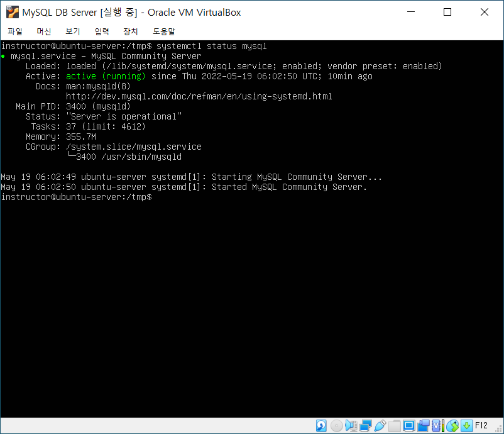Open the 입력 menu
The width and height of the screenshot is (504, 434).
pyautogui.click(x=102, y=31)
